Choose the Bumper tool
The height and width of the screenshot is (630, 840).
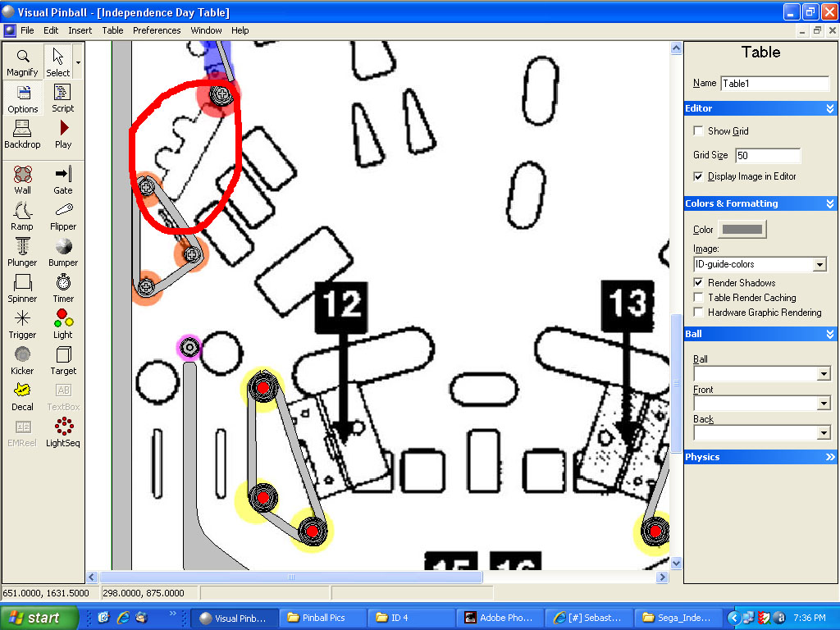(x=63, y=252)
